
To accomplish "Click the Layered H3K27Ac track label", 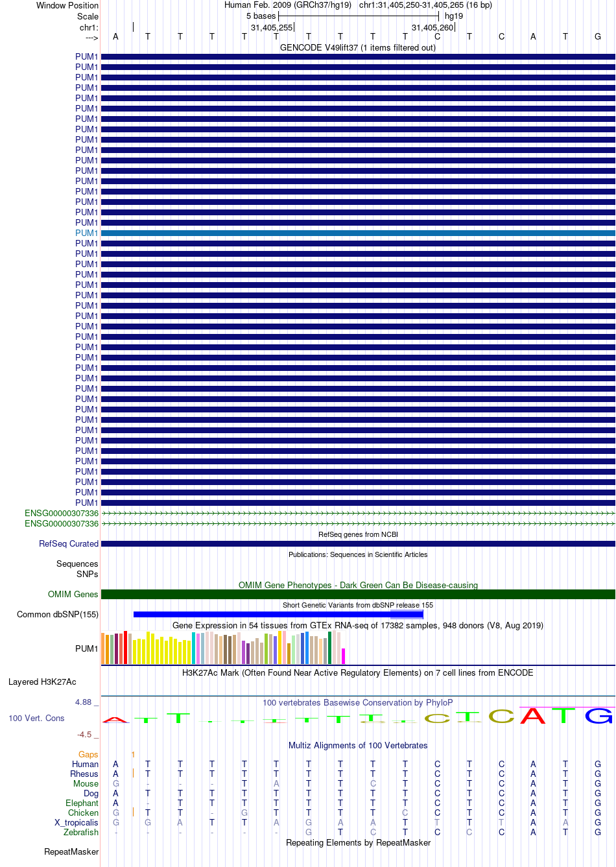I will tap(42, 682).
